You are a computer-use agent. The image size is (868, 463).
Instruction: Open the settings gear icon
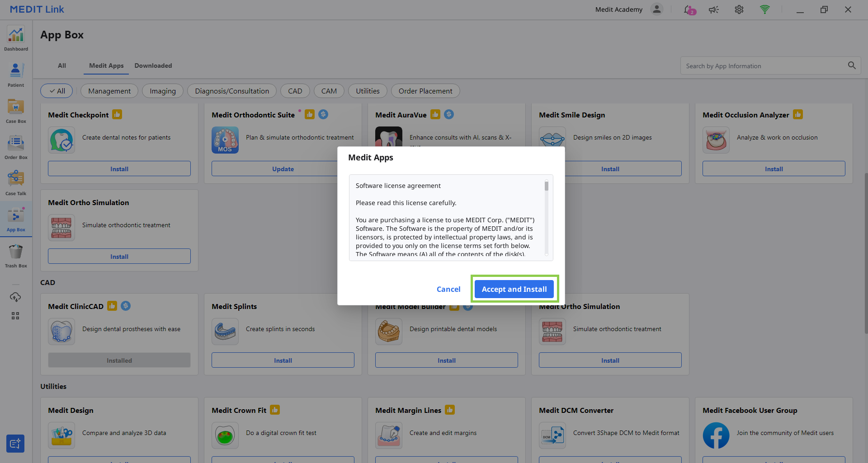coord(739,9)
